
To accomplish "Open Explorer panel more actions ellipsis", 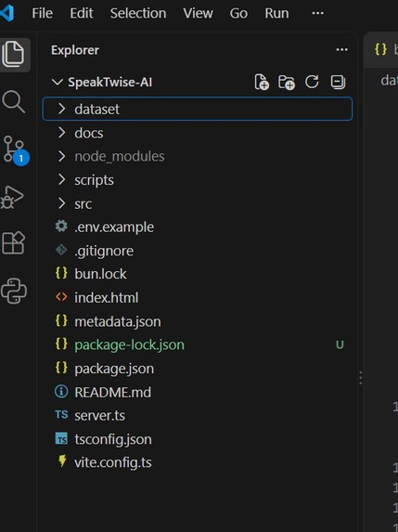I will [341, 50].
